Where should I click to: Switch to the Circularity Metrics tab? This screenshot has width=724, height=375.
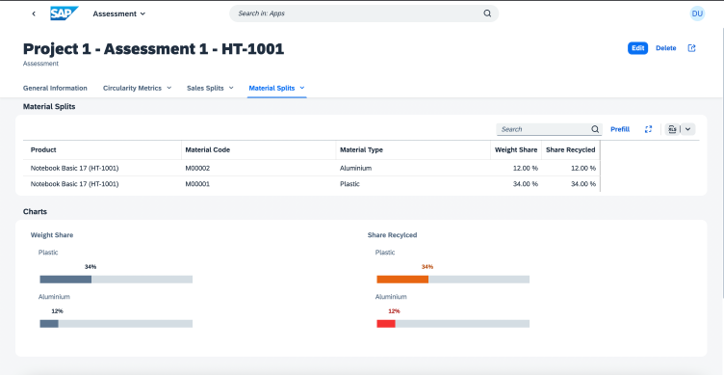tap(132, 88)
